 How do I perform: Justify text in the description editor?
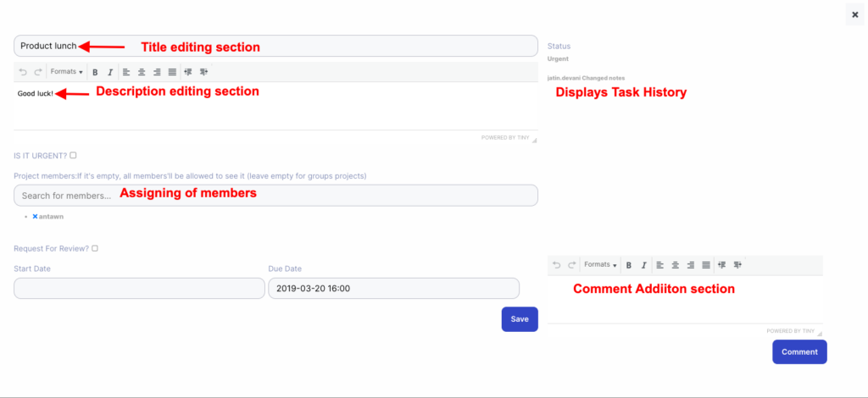click(172, 72)
